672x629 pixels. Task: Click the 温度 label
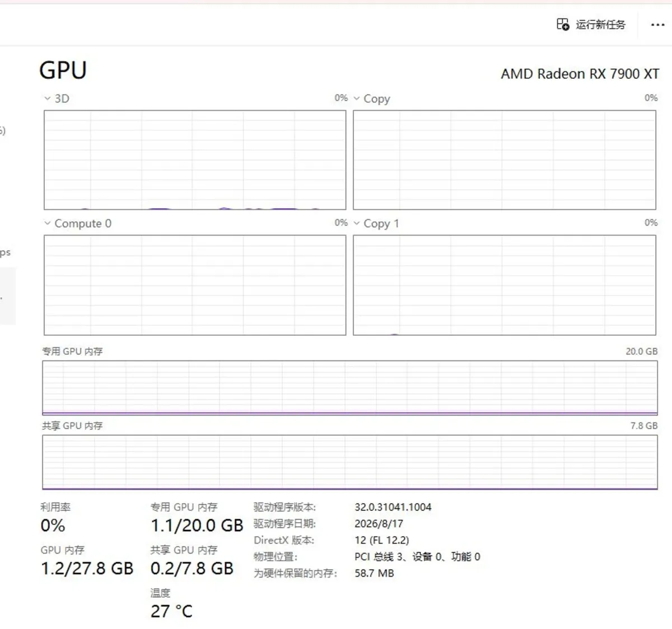coord(160,593)
